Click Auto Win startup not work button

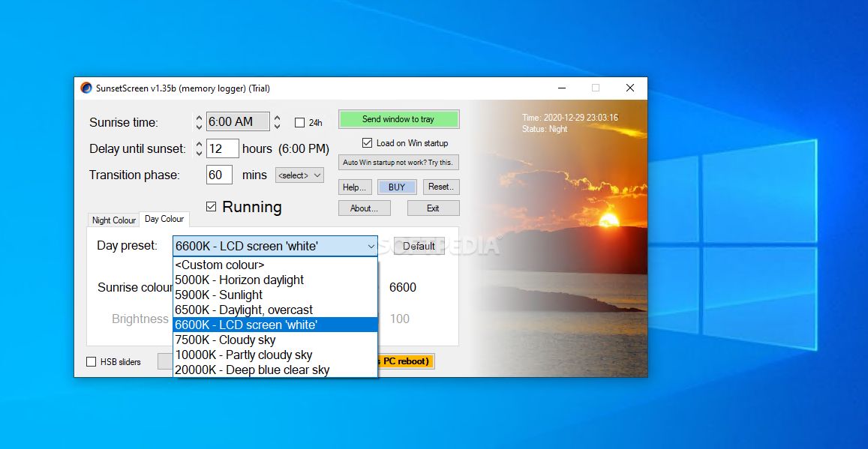coord(398,162)
